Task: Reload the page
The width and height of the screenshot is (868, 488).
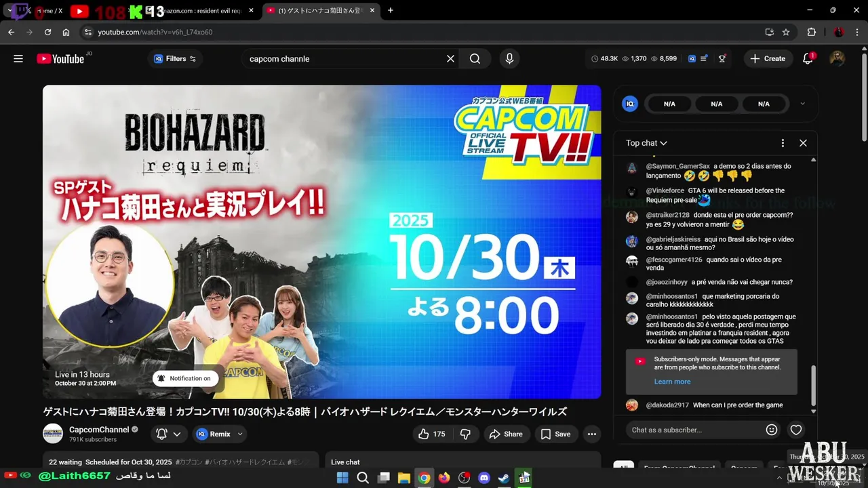Action: [47, 32]
